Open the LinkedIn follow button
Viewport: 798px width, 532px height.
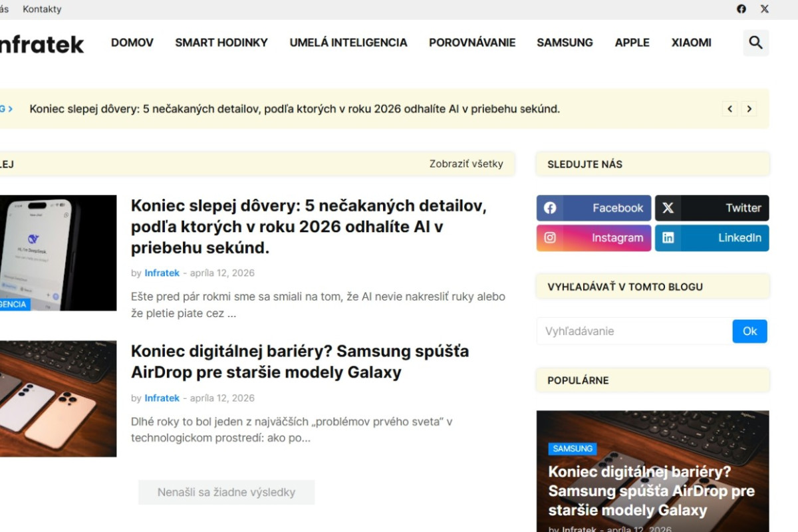click(x=712, y=238)
